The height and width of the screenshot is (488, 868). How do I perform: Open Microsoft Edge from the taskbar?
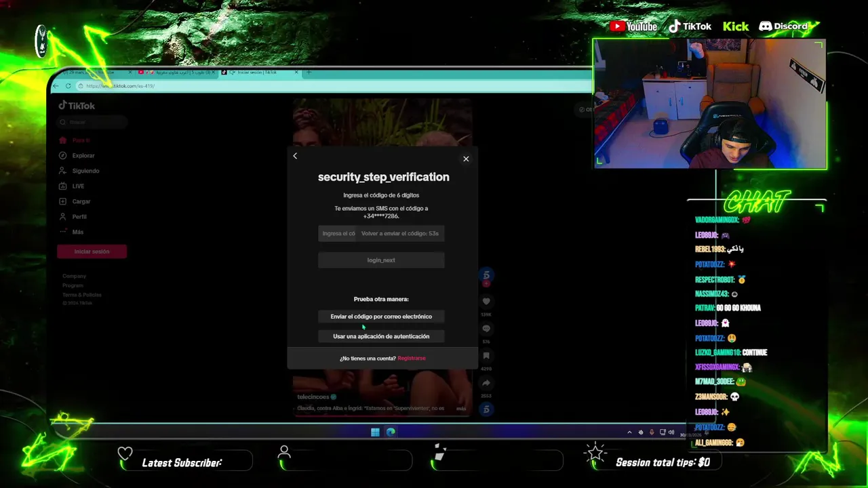[x=391, y=432]
